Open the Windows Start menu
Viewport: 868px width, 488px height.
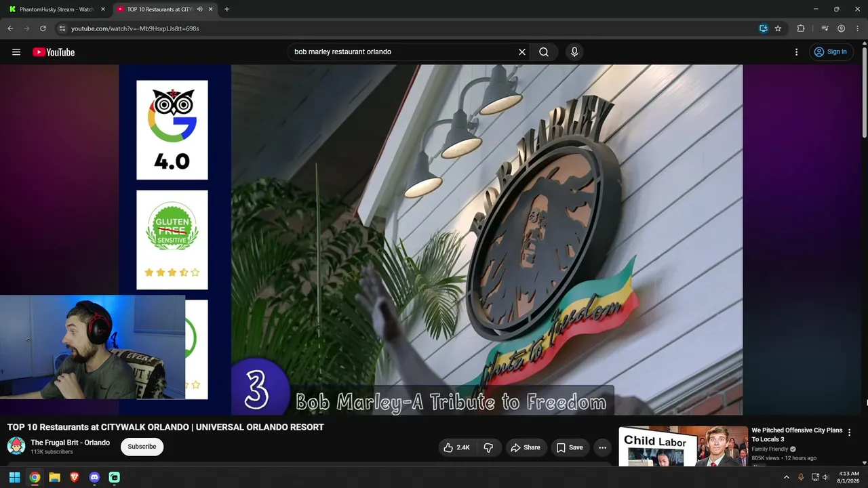(14, 477)
